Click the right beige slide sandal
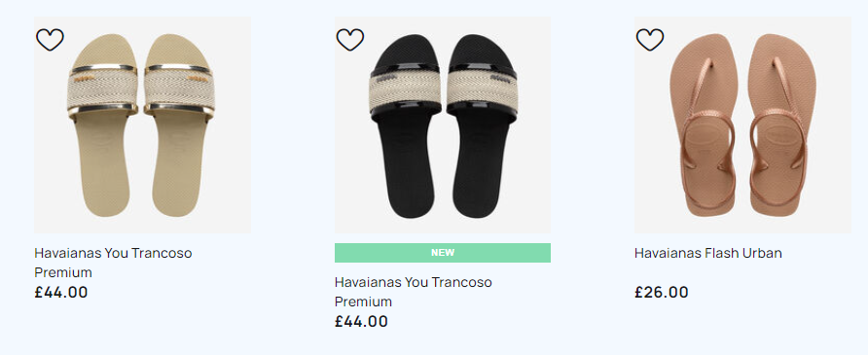 179,125
